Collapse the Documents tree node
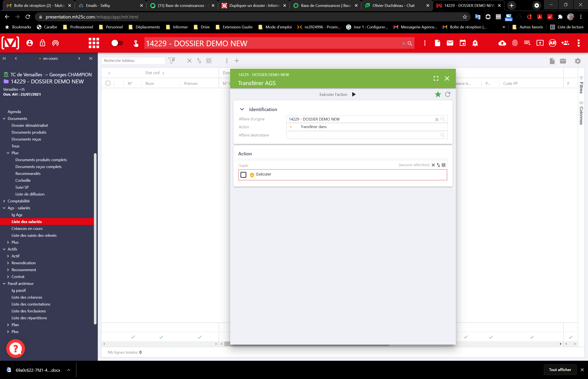This screenshot has width=588, height=379. pos(4,119)
